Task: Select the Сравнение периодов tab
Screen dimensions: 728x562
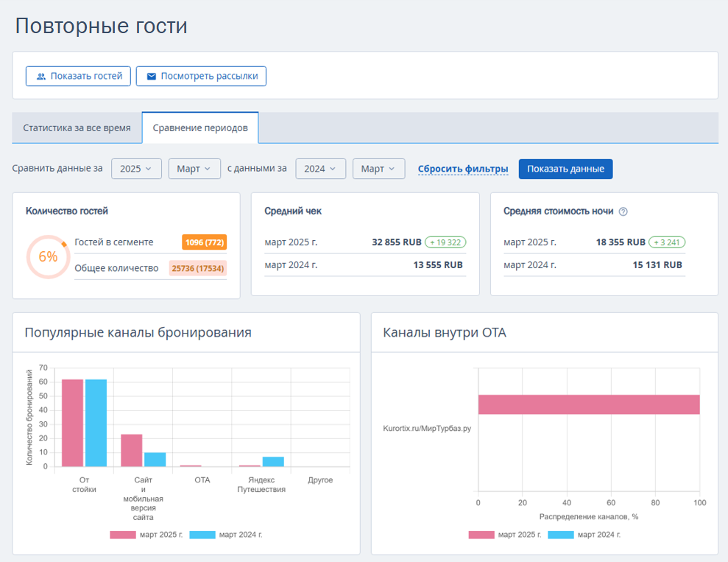Action: tap(200, 128)
